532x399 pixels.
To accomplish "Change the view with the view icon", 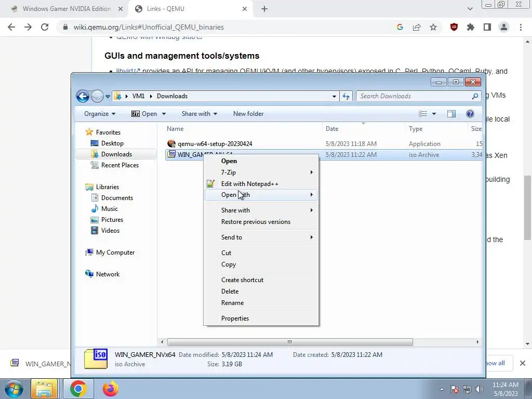I will pos(423,114).
